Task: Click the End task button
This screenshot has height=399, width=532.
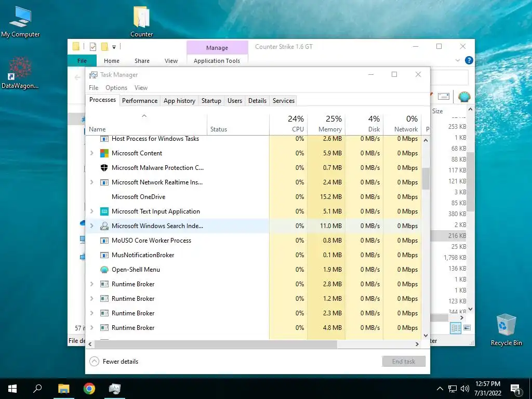Action: (404, 362)
